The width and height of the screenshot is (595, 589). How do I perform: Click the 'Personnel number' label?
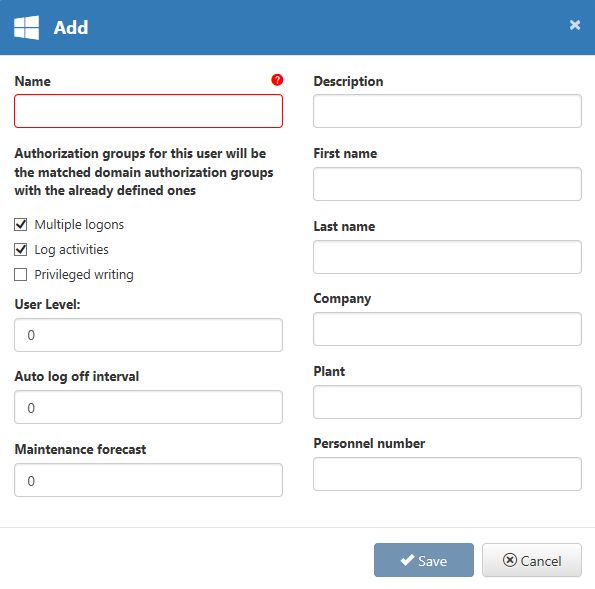369,443
